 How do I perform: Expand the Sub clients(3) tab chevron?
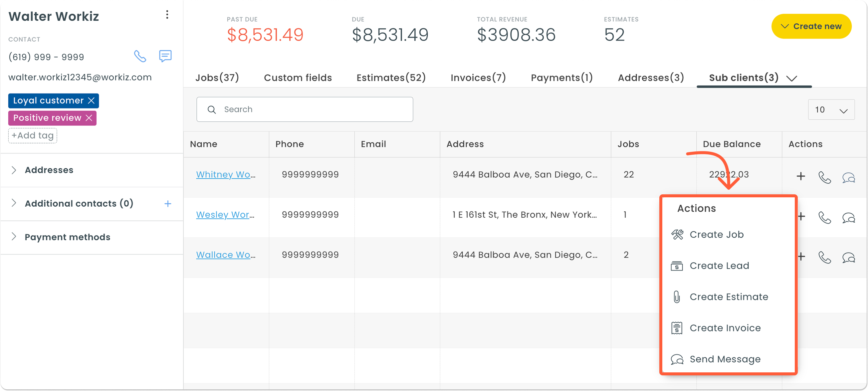tap(792, 79)
